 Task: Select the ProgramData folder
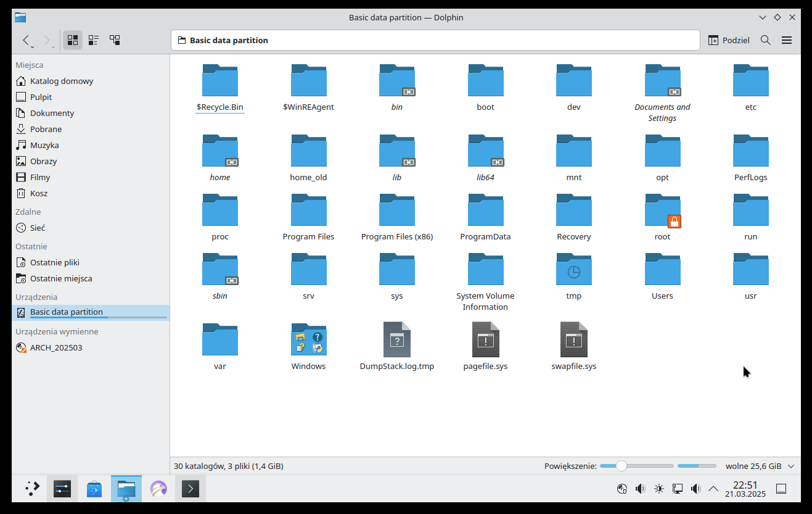(485, 218)
